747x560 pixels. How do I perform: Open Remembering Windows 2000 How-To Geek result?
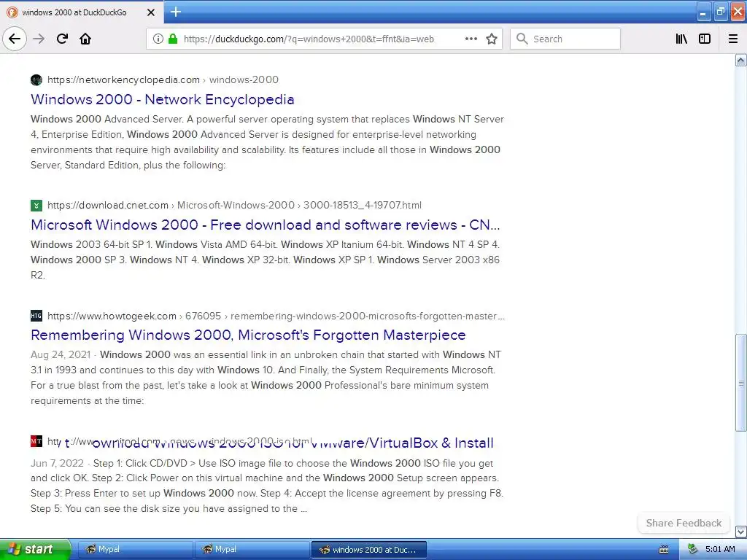248,335
